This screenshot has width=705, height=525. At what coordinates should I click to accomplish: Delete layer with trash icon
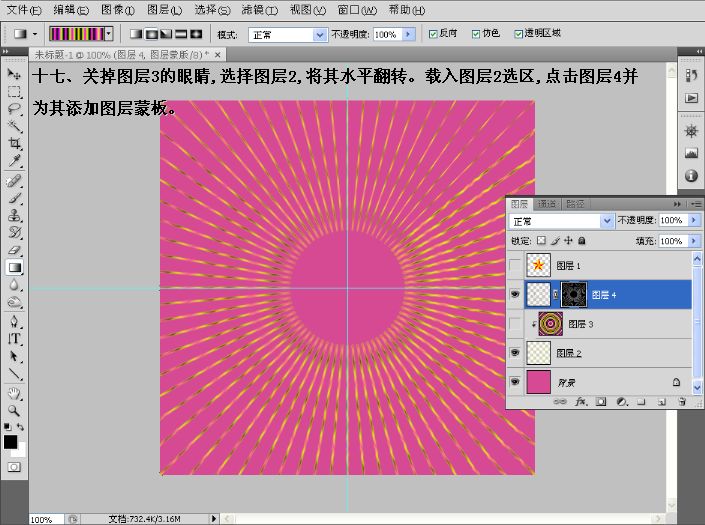682,402
